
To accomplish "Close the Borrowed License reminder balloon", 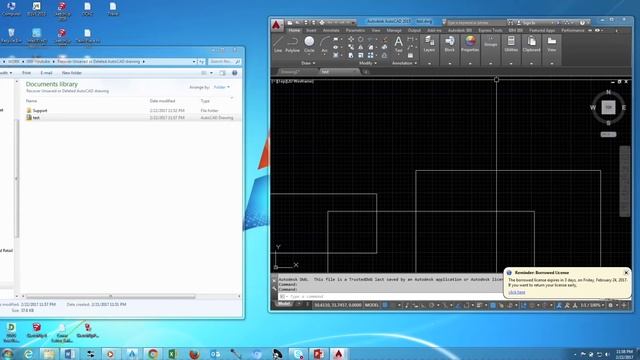I will coord(626,272).
